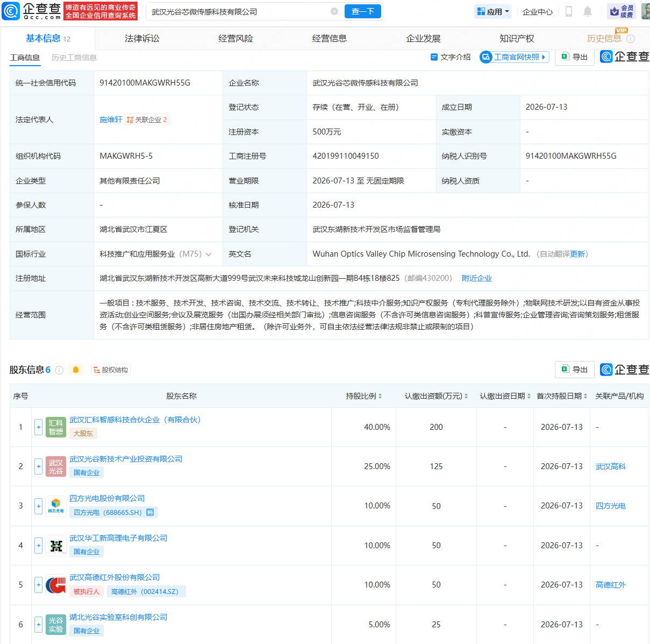Screen dimensions: 650x644
Task: Expand the 国标行业 (M75) chevron
Action: (209, 254)
